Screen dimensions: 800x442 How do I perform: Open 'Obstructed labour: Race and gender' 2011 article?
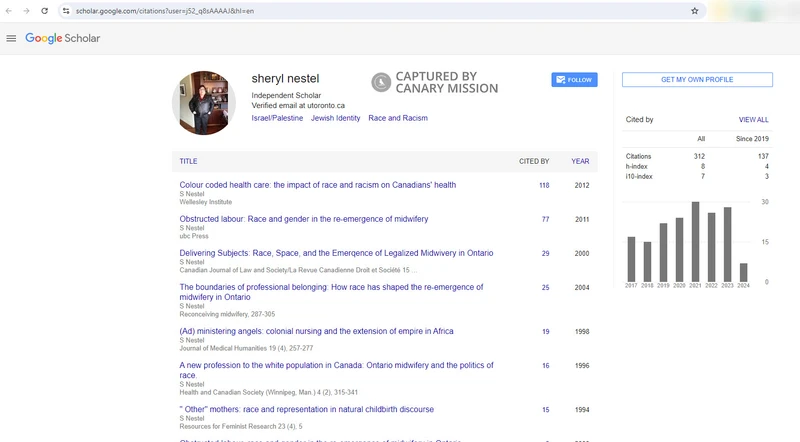304,219
